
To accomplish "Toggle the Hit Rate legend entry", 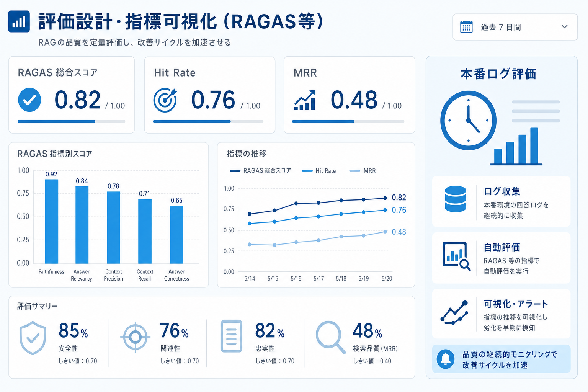I will tap(319, 171).
